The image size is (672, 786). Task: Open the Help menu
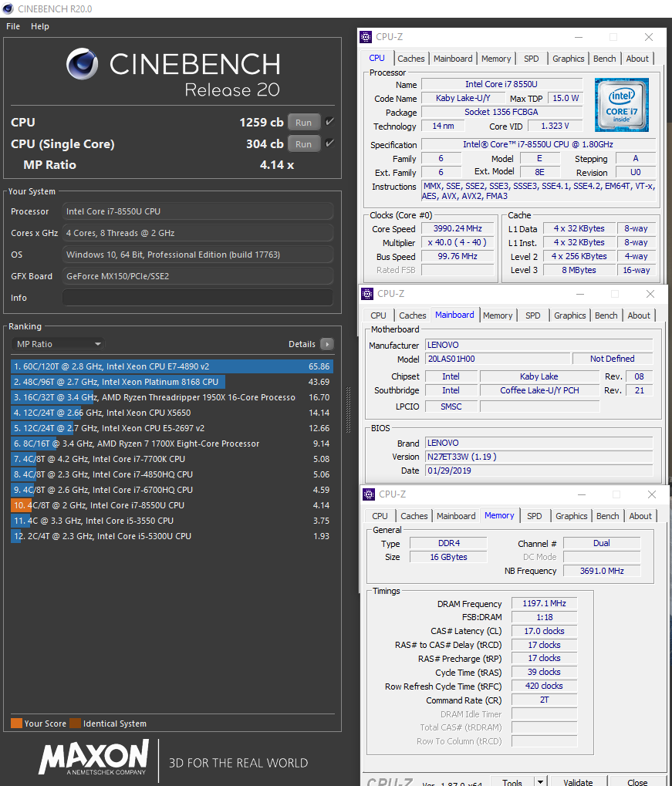[39, 25]
